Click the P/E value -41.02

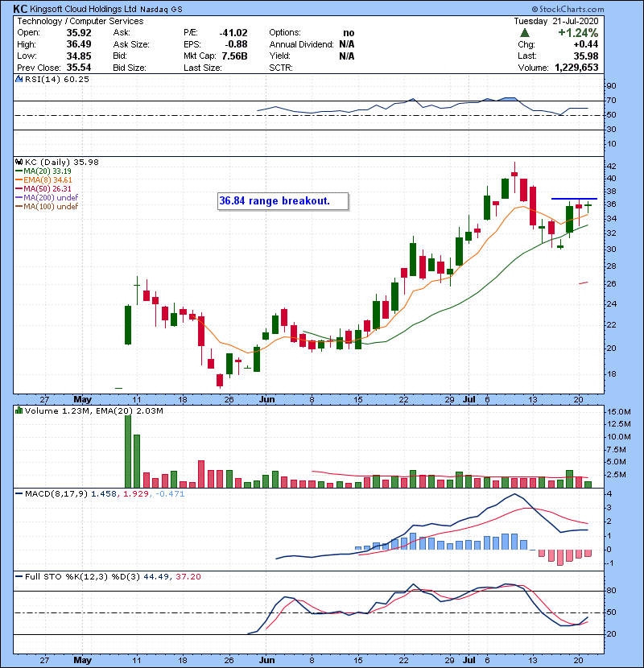(x=233, y=33)
